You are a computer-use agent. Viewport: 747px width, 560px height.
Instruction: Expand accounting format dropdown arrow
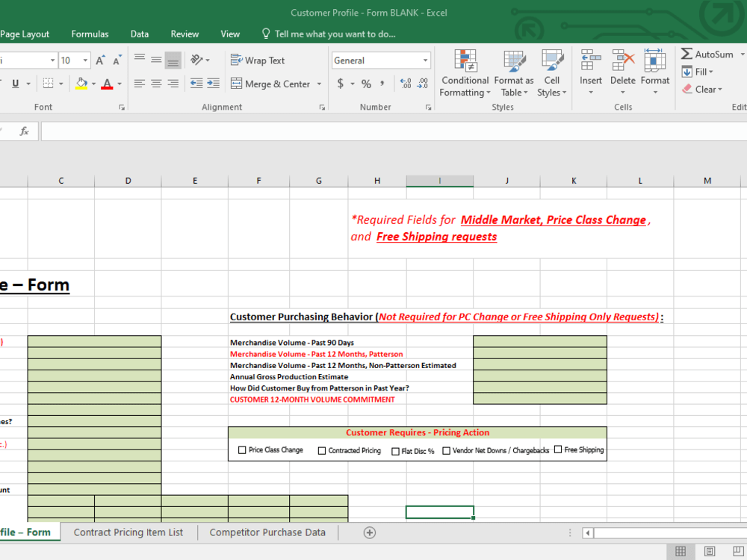click(353, 84)
